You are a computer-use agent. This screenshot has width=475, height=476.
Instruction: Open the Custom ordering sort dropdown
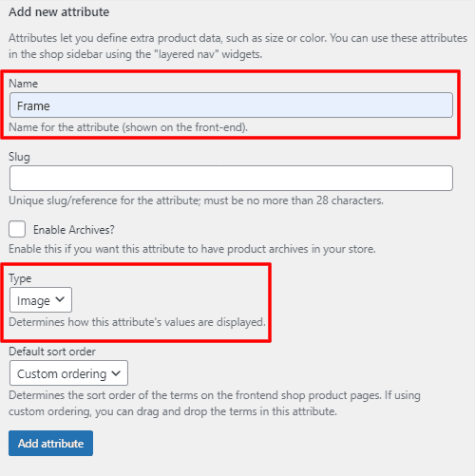pos(68,373)
